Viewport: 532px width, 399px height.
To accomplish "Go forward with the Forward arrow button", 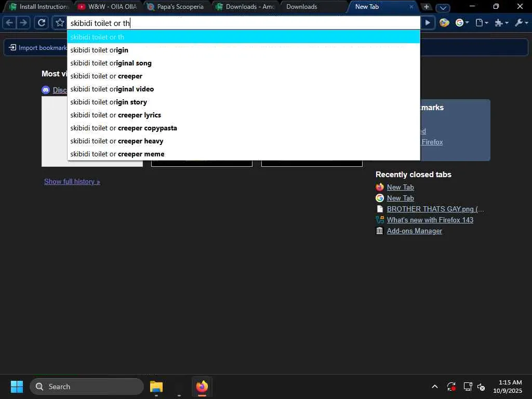I will [23, 23].
